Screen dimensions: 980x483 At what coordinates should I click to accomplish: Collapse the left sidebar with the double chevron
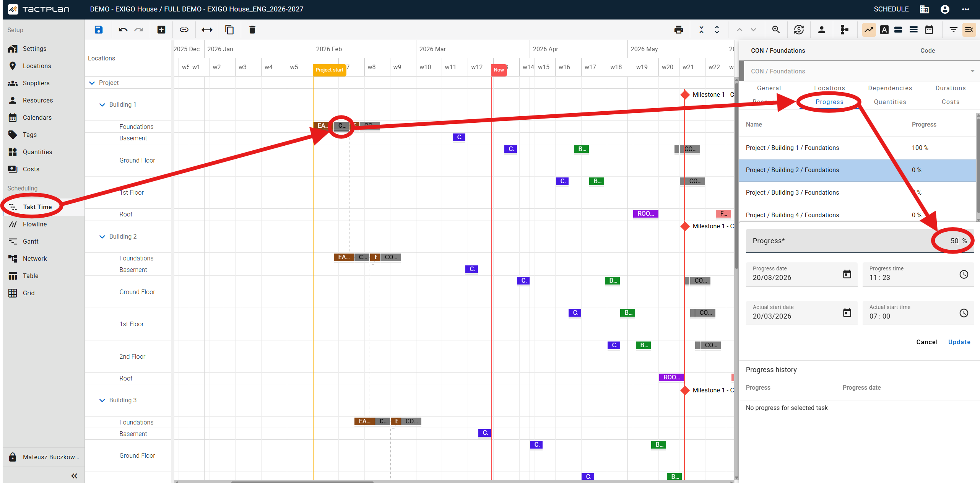(x=74, y=476)
